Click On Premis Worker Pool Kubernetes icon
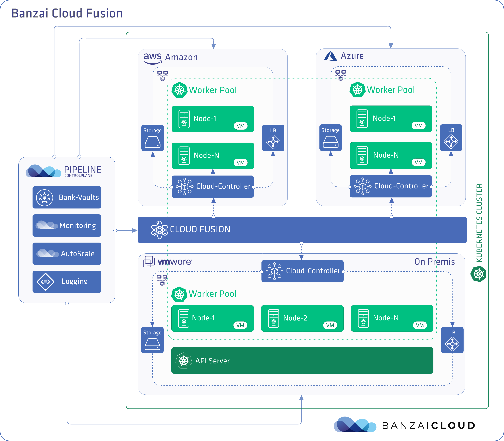 pos(179,294)
